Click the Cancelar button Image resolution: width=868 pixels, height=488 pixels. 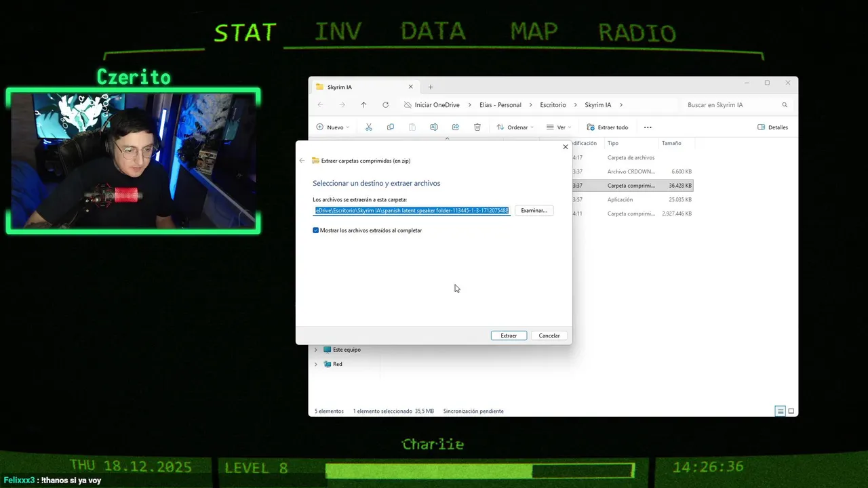pyautogui.click(x=549, y=335)
